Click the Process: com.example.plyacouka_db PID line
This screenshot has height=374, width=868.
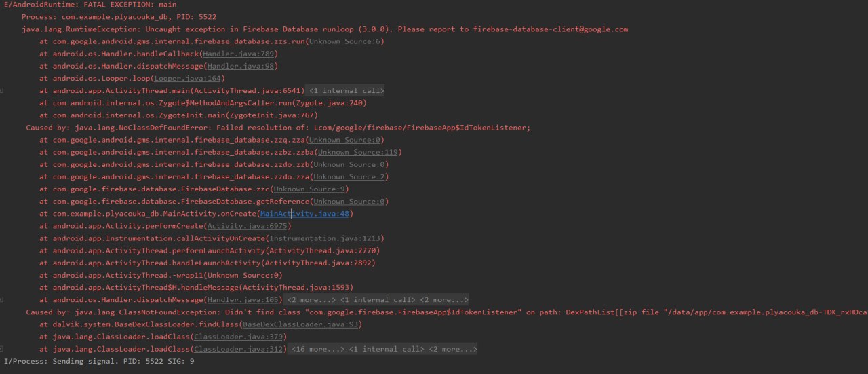[119, 16]
